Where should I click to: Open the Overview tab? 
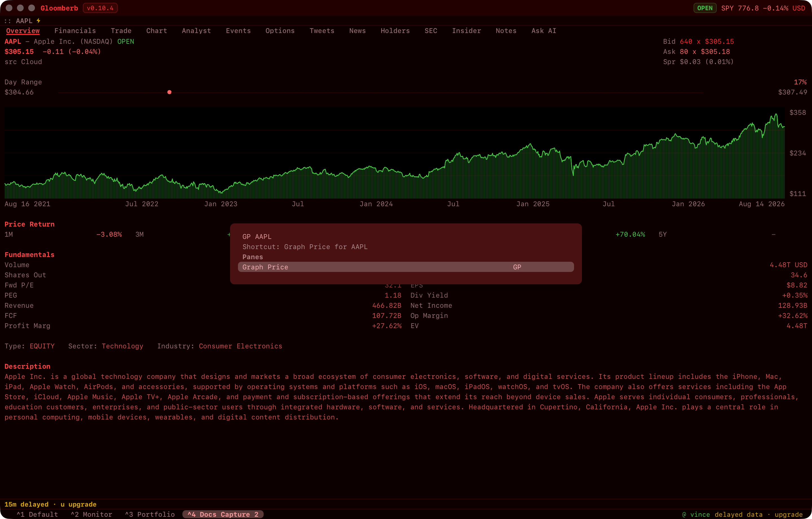pos(23,31)
